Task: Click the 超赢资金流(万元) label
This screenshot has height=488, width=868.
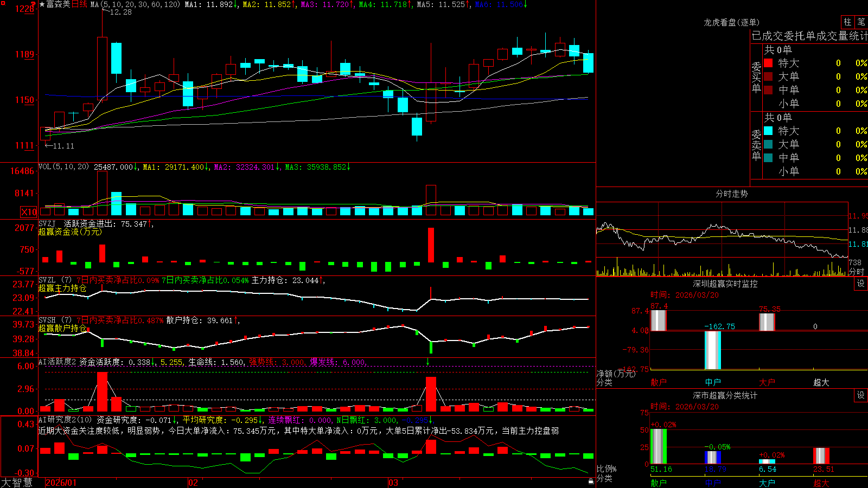Action: [70, 232]
